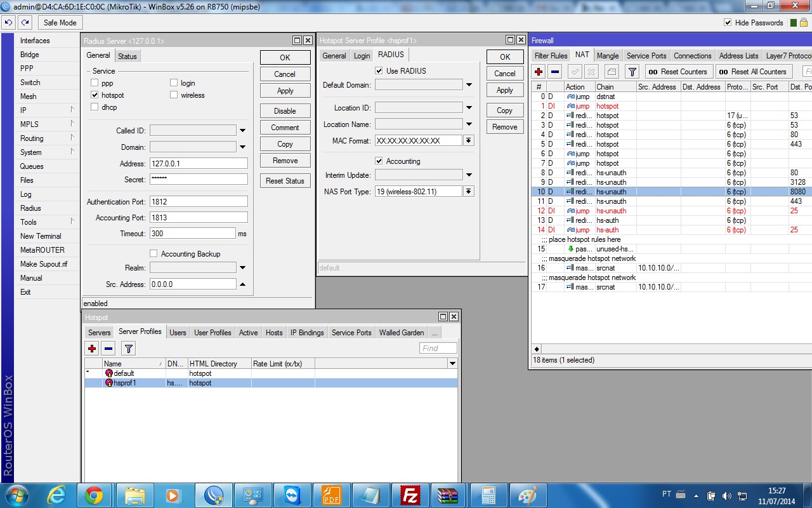Switch to the Mangle tab in Firewall
The image size is (812, 508).
(607, 56)
